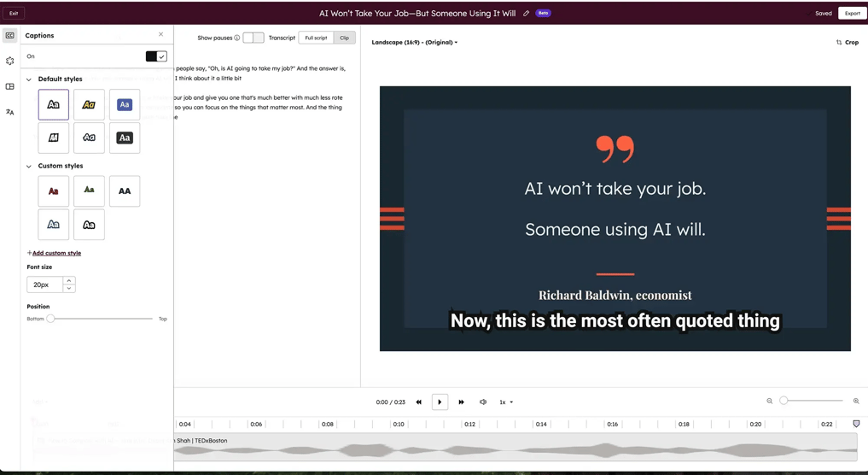
Task: Toggle the captions On switch
Action: tap(156, 56)
